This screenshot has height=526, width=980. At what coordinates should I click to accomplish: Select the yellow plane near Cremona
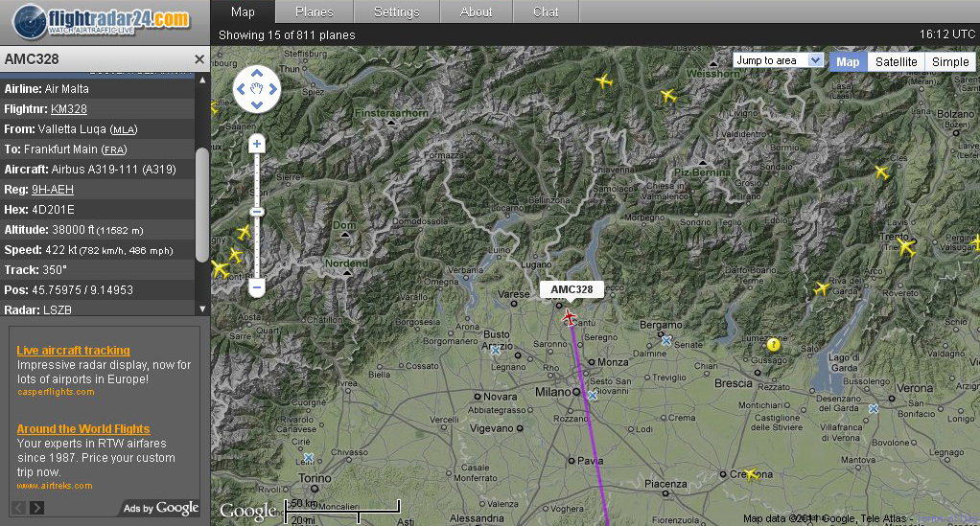pos(751,475)
